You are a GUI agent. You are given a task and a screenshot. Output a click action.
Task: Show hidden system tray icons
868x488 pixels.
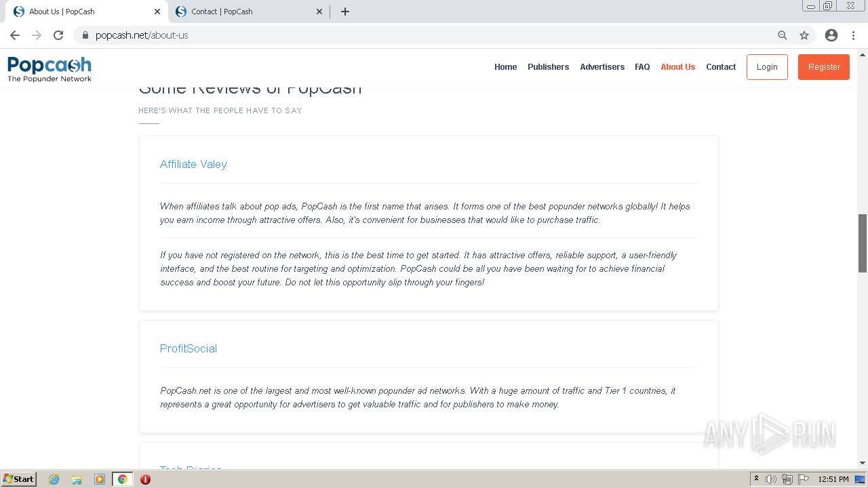[756, 479]
